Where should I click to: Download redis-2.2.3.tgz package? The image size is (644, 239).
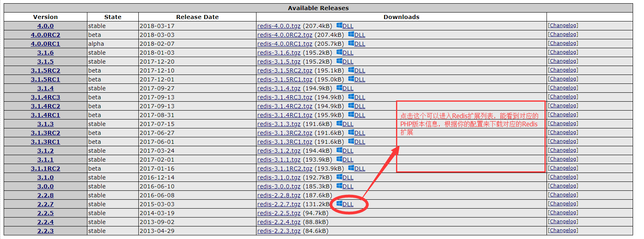[x=279, y=231]
